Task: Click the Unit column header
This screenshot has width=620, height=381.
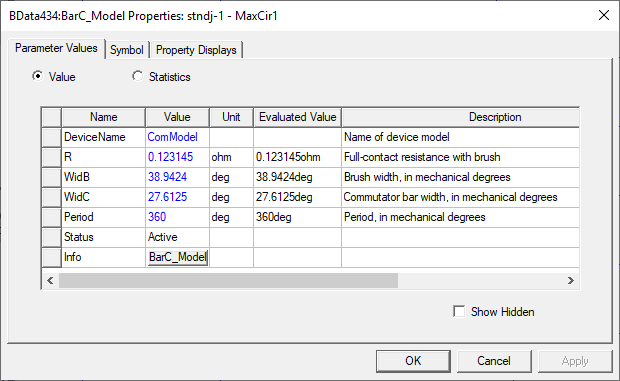Action: 231,117
